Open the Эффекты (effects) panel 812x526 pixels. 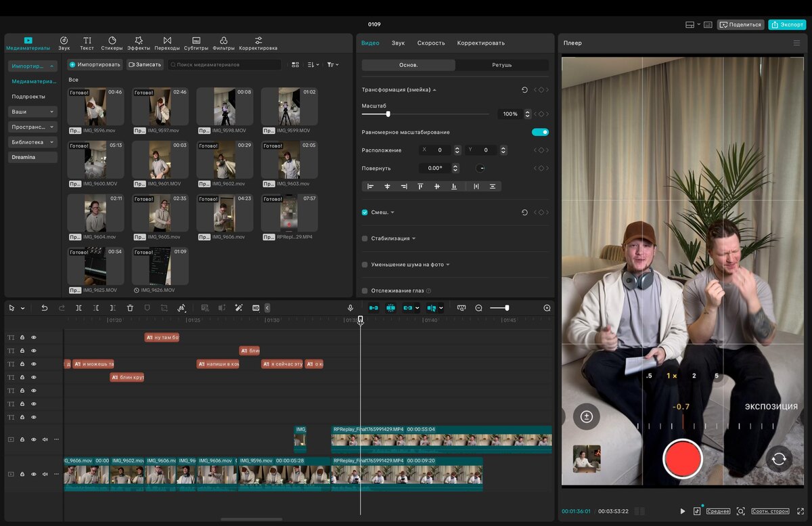[x=139, y=43]
